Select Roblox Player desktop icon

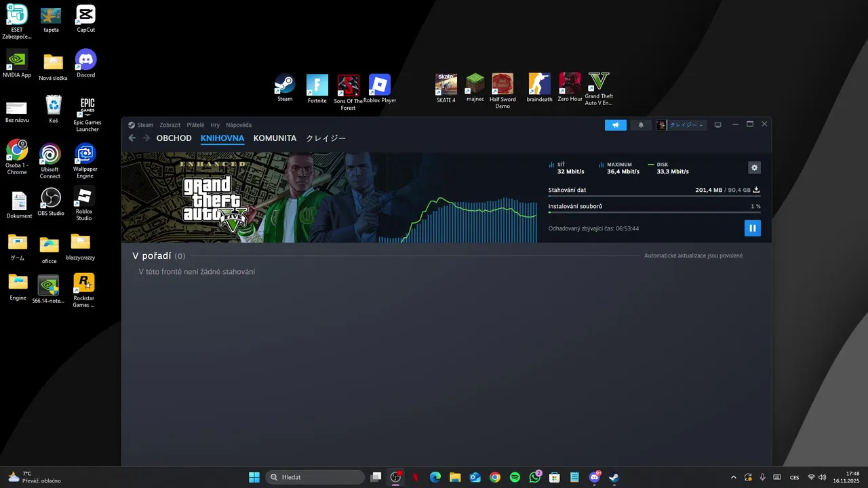pyautogui.click(x=380, y=89)
